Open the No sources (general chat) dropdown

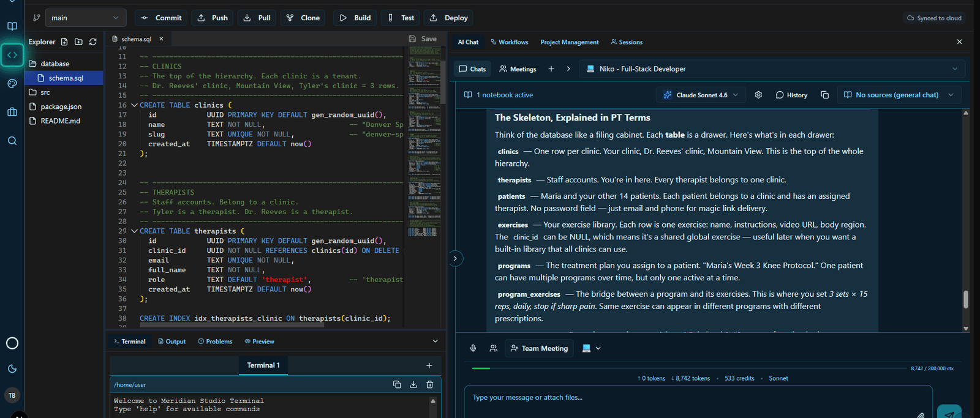click(898, 95)
